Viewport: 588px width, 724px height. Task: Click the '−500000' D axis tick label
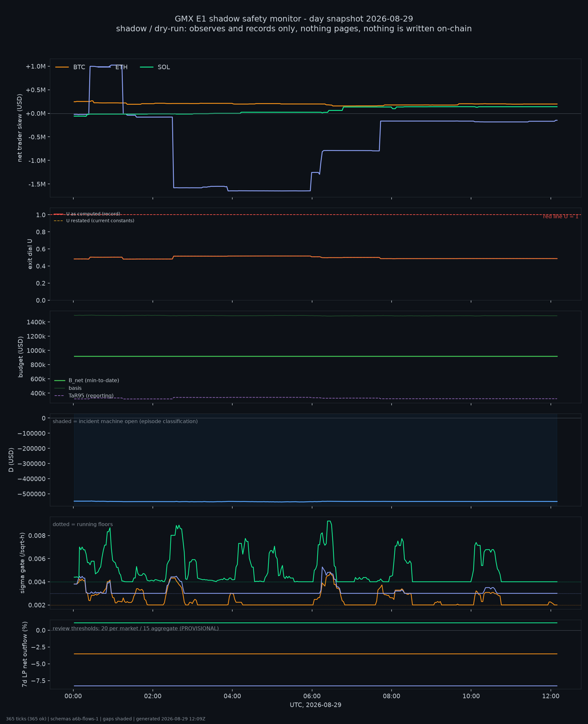tap(32, 494)
